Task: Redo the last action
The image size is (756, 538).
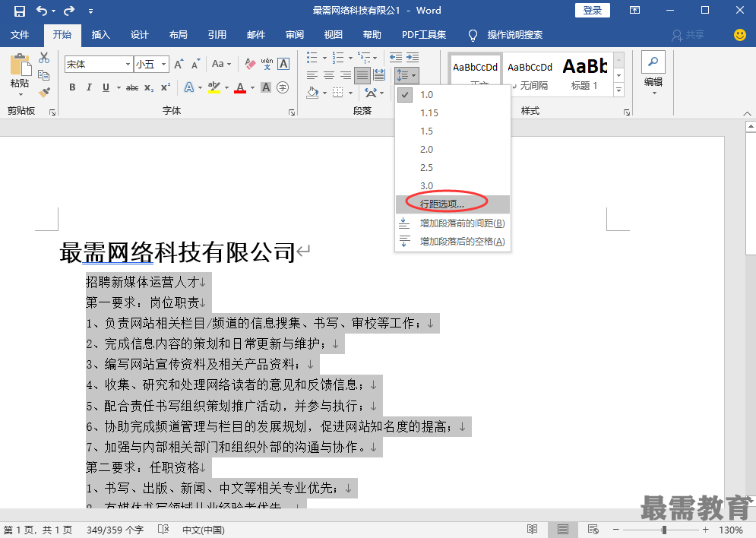Action: [69, 11]
